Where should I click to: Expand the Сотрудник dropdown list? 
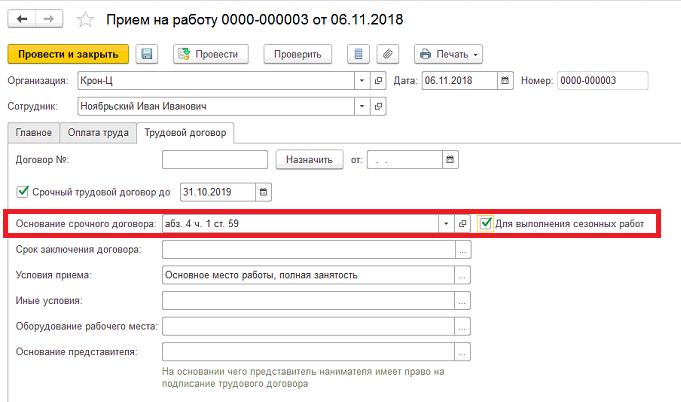click(x=362, y=106)
